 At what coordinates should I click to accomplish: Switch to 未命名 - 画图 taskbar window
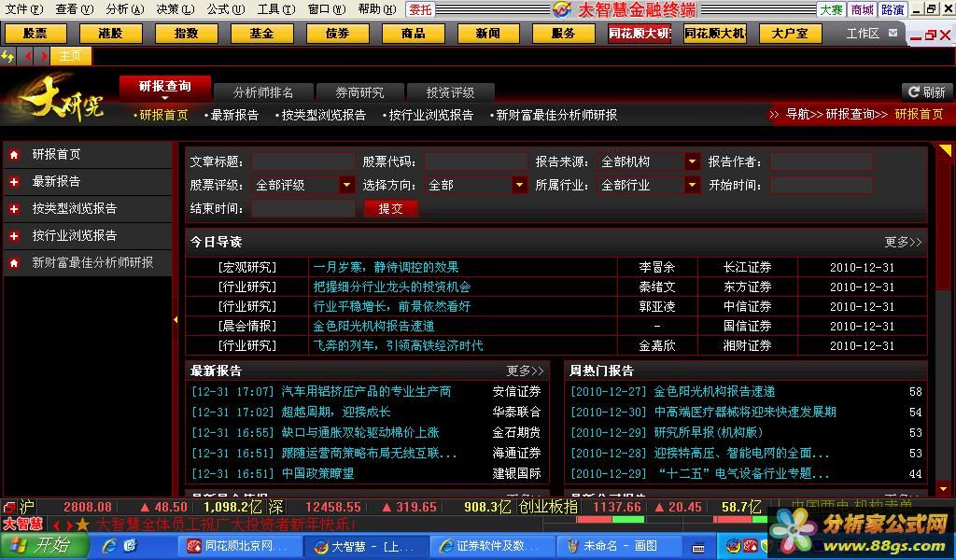[x=619, y=546]
